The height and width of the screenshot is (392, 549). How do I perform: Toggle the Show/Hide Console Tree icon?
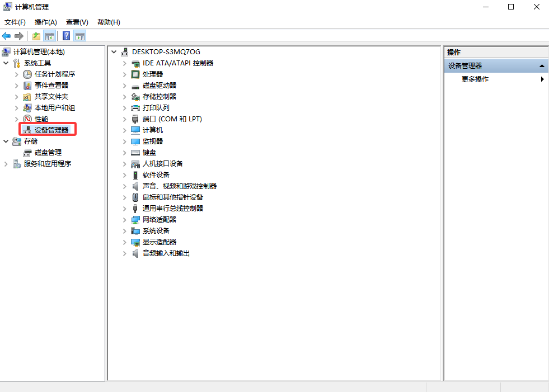point(50,36)
